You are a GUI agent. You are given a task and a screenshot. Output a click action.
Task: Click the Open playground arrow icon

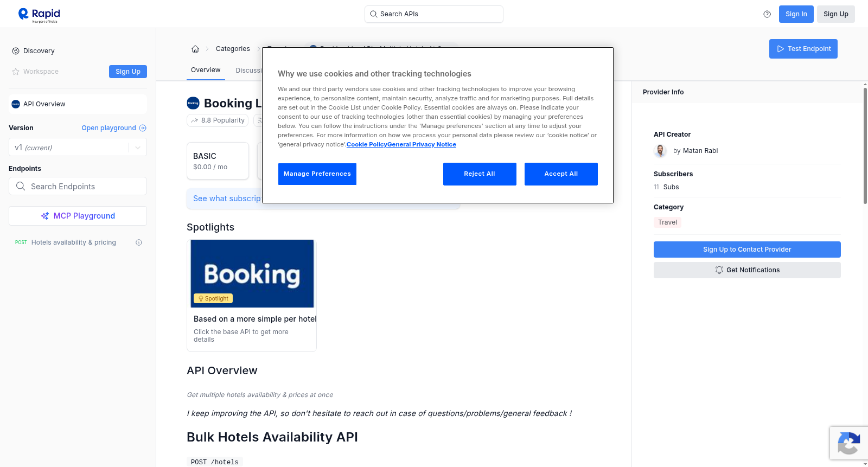[143, 128]
